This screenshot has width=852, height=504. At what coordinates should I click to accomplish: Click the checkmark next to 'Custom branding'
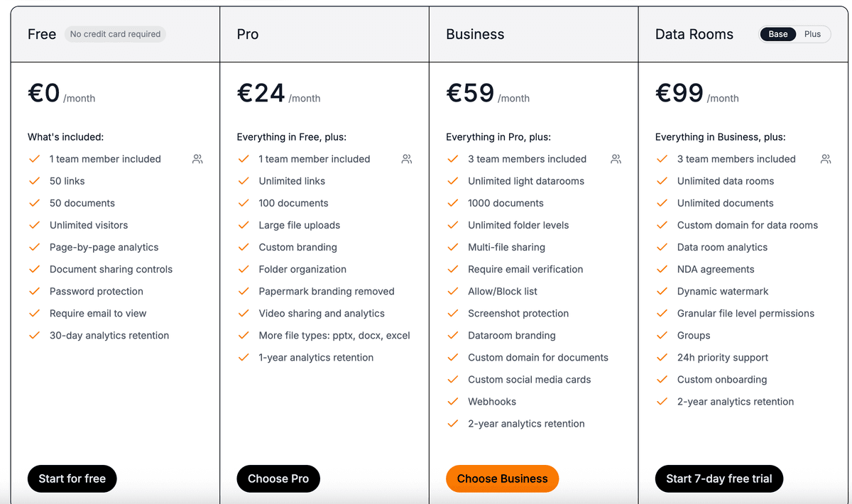click(x=243, y=247)
